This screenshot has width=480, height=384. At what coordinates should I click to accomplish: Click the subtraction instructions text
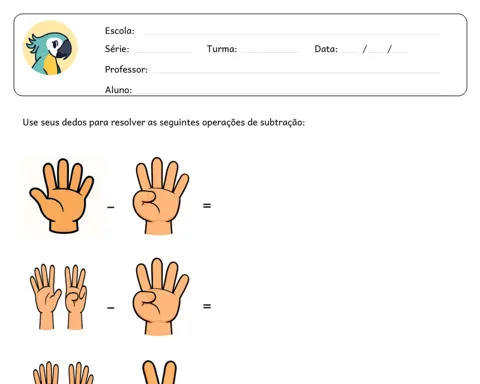point(164,123)
